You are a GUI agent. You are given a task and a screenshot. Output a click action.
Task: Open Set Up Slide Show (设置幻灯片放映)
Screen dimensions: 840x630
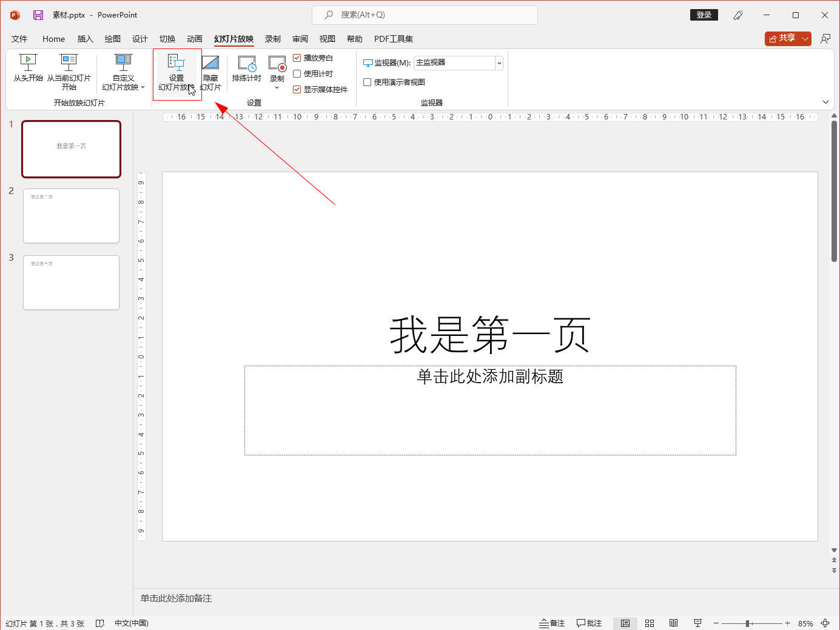(x=176, y=72)
